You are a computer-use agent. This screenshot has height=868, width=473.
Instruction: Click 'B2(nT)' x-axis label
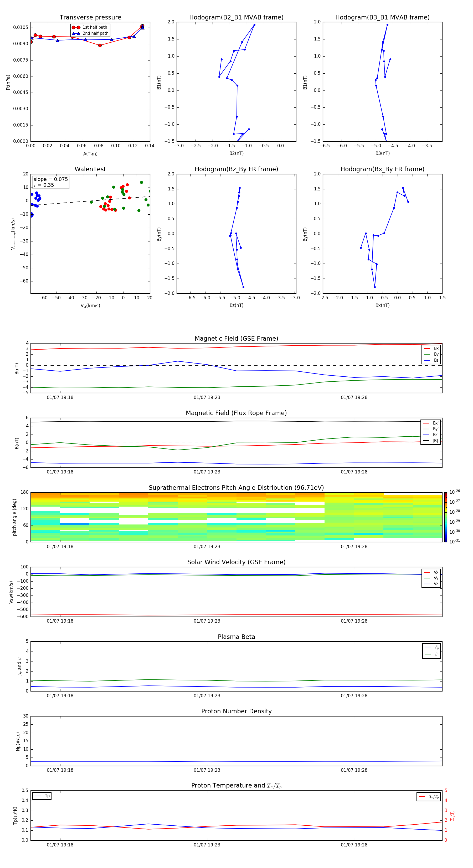coord(236,153)
